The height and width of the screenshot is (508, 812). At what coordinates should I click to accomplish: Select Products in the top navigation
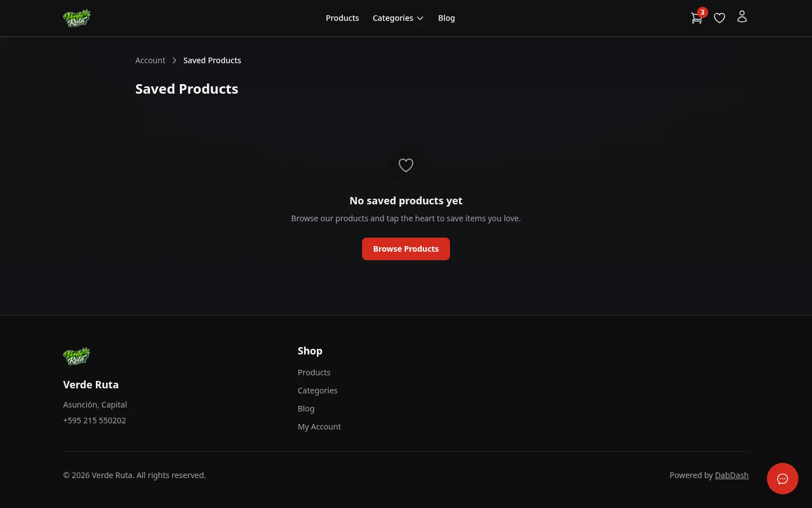click(x=342, y=17)
